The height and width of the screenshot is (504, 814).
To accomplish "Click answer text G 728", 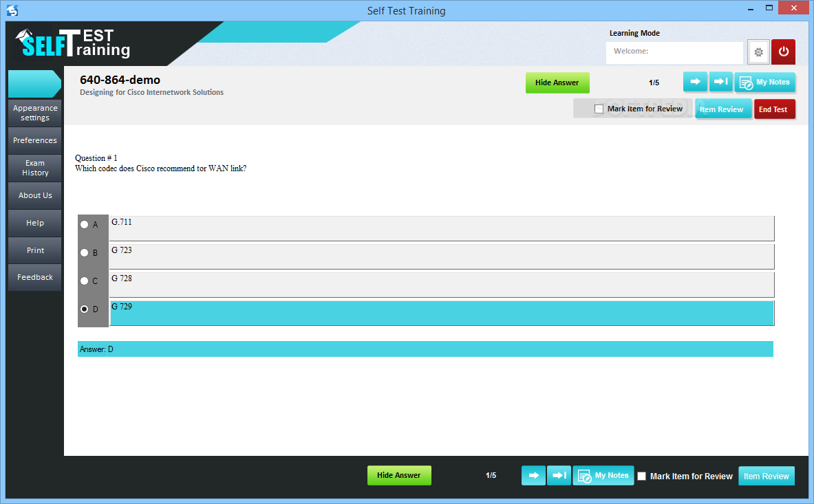I will pos(122,278).
